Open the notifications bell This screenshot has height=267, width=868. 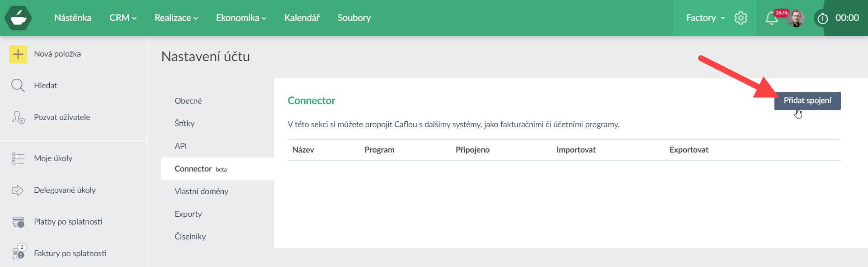click(x=771, y=18)
